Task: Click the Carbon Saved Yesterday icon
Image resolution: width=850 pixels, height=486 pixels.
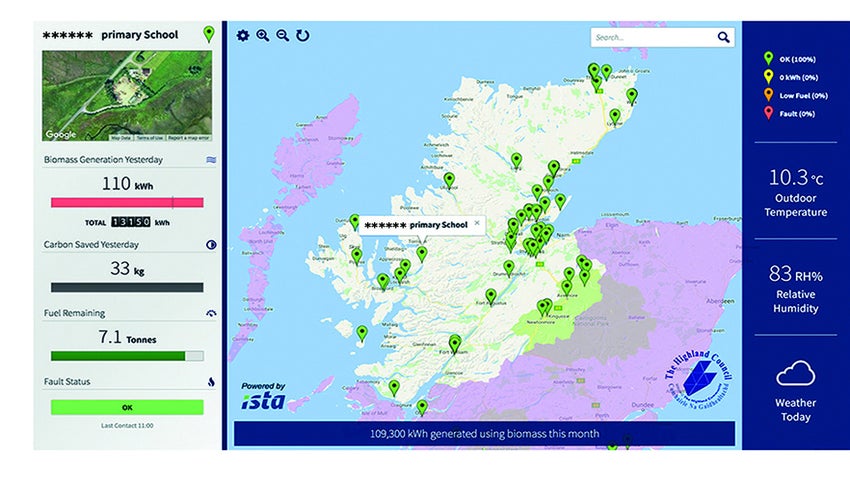Action: click(211, 245)
